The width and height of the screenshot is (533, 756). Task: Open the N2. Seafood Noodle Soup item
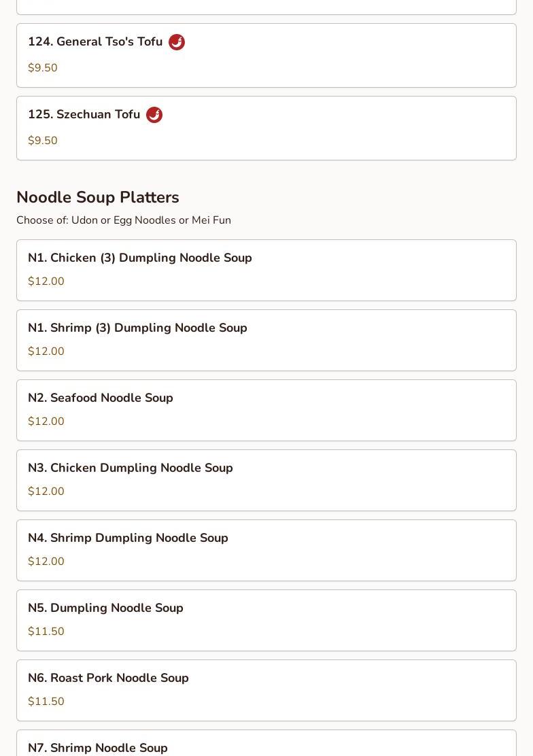(x=101, y=398)
